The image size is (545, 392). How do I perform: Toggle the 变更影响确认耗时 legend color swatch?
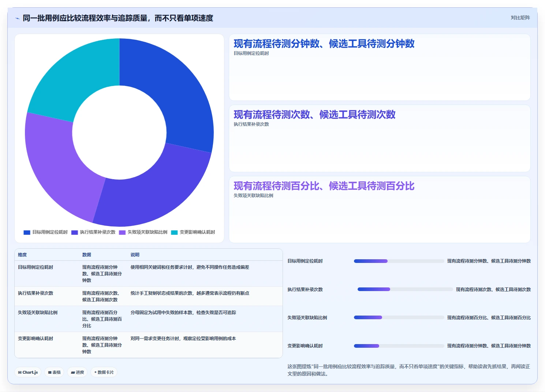174,232
